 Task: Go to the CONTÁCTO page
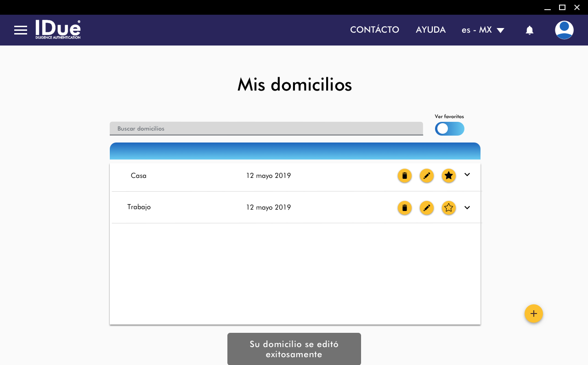pyautogui.click(x=374, y=30)
